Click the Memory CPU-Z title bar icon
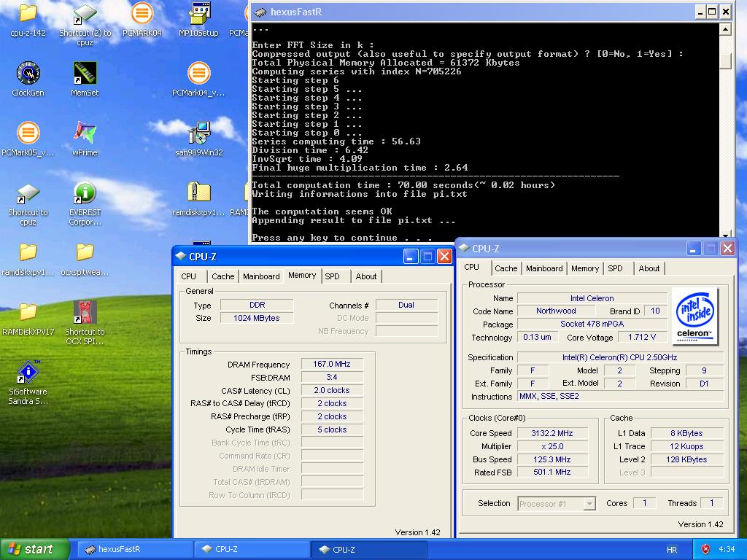The height and width of the screenshot is (560, 747). [181, 256]
